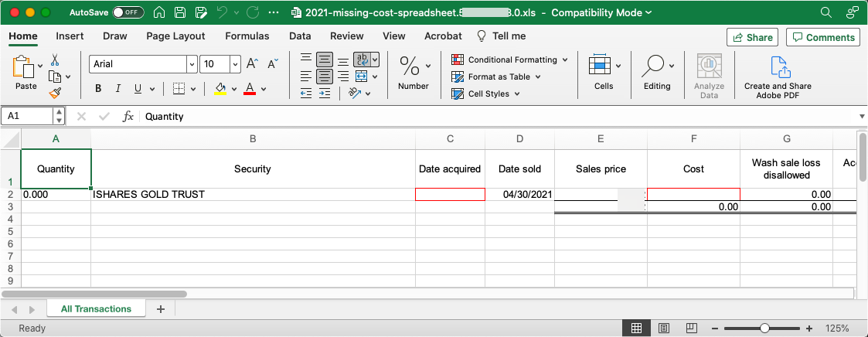This screenshot has width=868, height=337.
Task: Open the Format as Table menu
Action: pyautogui.click(x=496, y=77)
